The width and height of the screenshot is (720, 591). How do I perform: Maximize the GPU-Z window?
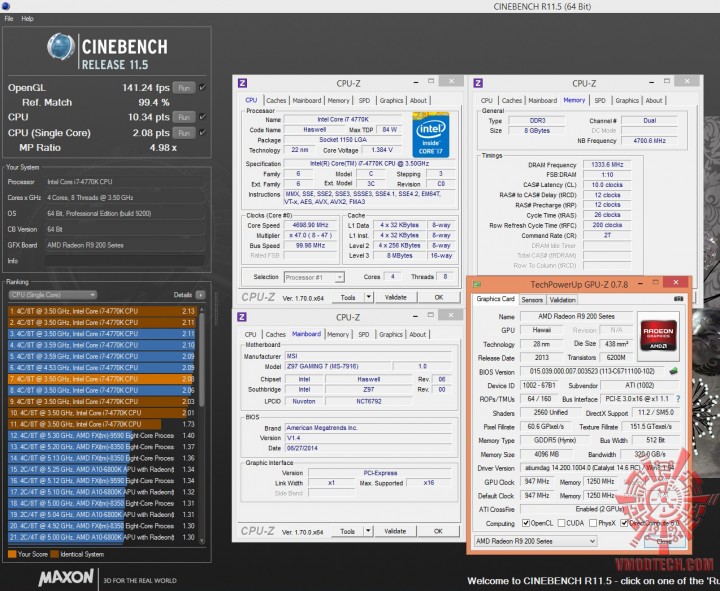656,282
